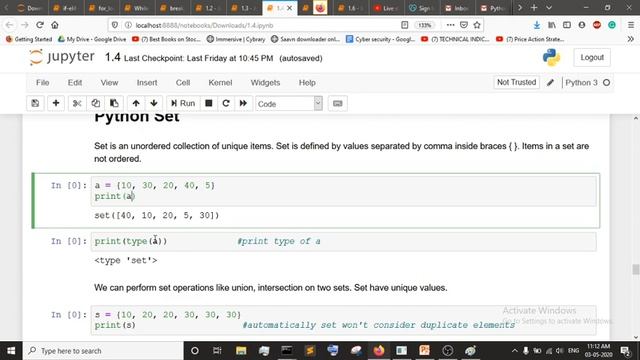
Task: Open the Firefox hamburger menu
Action: [631, 25]
